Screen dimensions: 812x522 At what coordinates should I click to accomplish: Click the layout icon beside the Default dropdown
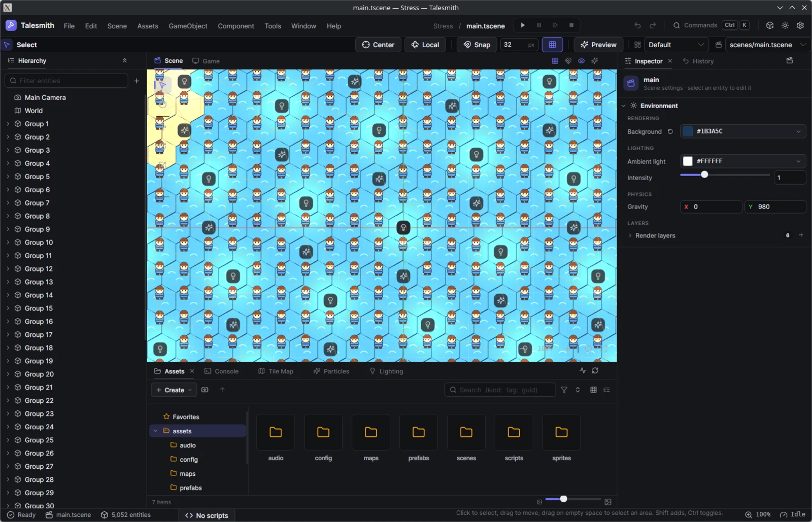[x=637, y=45]
